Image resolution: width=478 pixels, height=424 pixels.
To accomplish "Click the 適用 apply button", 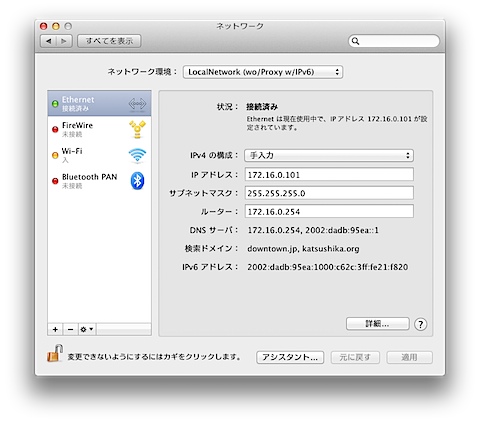I will [x=409, y=357].
